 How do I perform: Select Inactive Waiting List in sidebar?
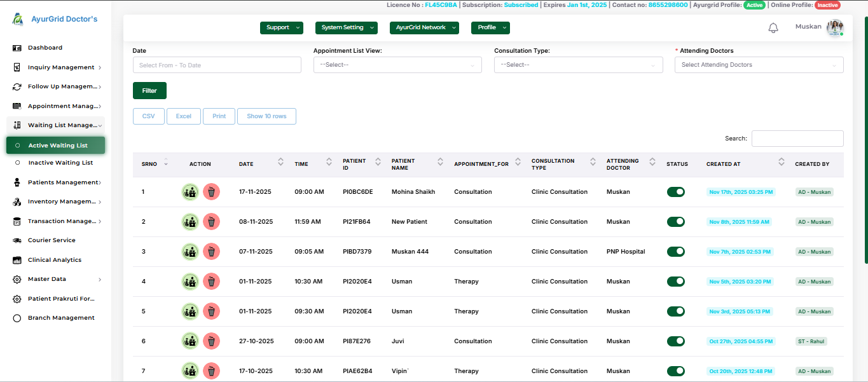(x=60, y=163)
